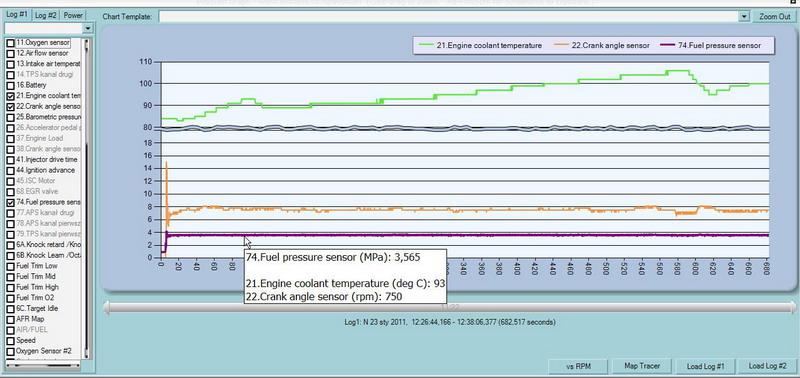Select the greyed AIR/FUEL item
This screenshot has height=378, width=800.
32,330
